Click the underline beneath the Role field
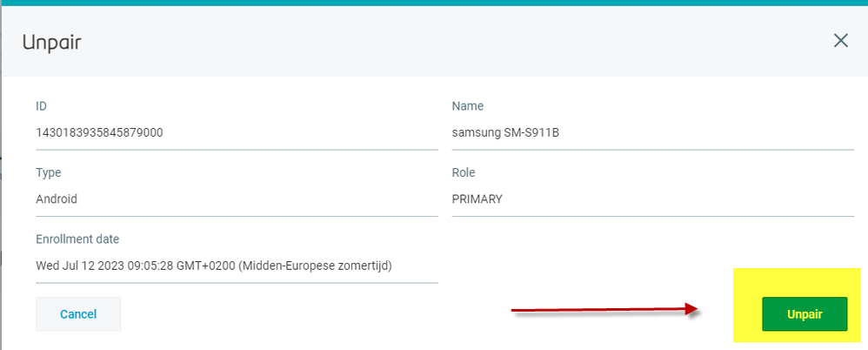Image resolution: width=868 pixels, height=350 pixels. [x=652, y=216]
